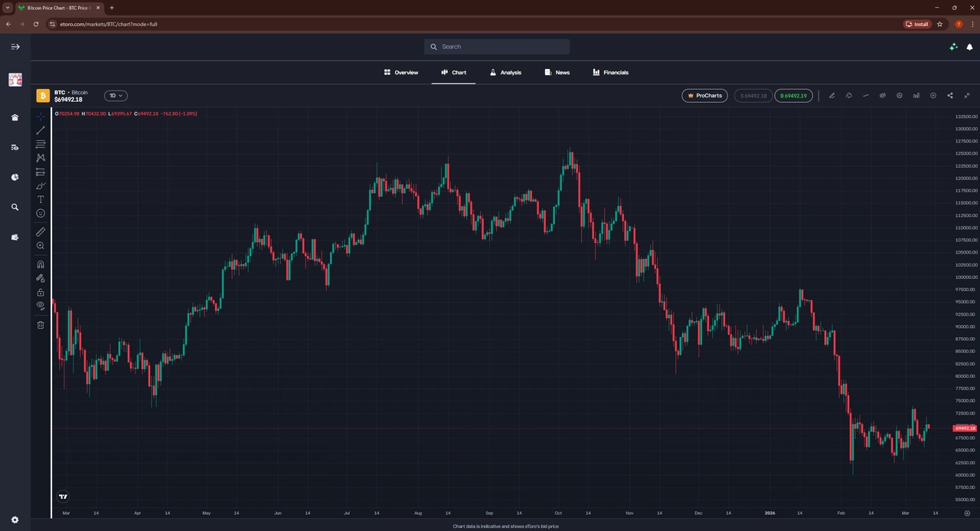Click the cloud save layout icon
This screenshot has width=980, height=531.
point(849,96)
